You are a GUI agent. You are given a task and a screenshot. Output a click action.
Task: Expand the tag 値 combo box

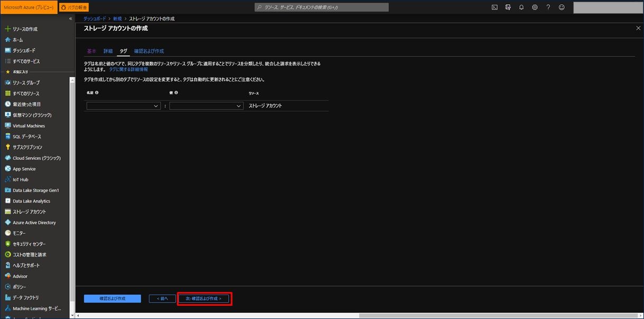click(207, 106)
